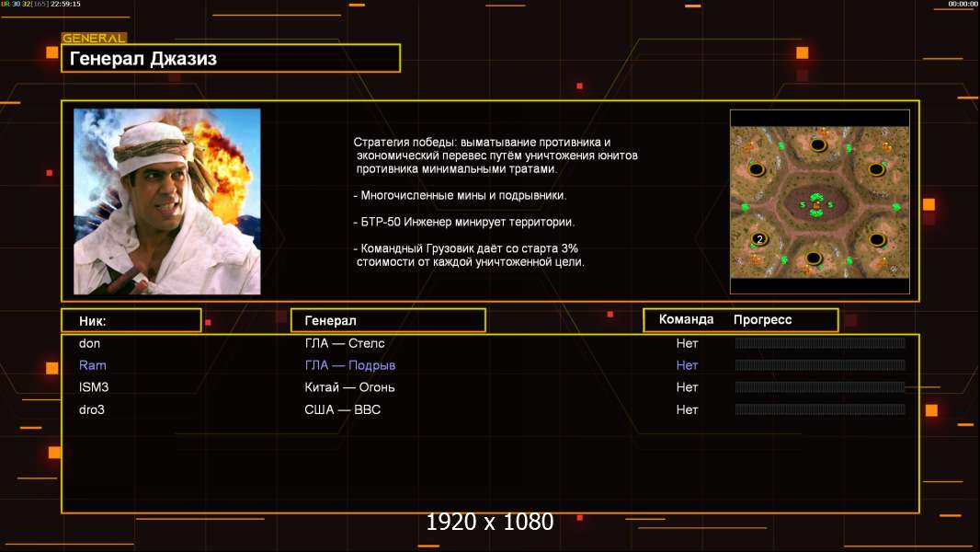This screenshot has width=980, height=552.
Task: Click the "Прогресс" column header
Action: coord(762,320)
